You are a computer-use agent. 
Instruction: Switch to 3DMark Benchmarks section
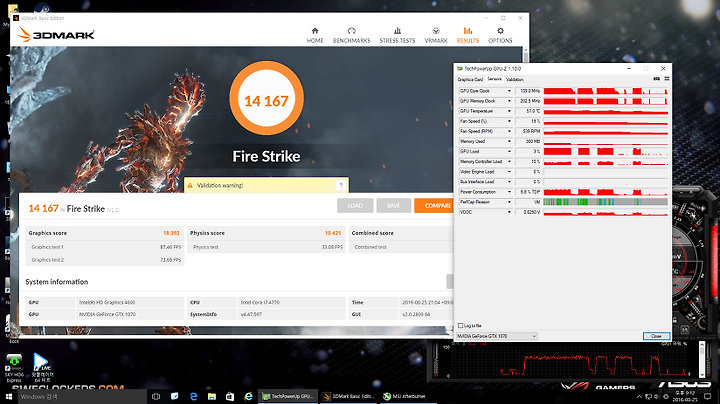tap(351, 35)
